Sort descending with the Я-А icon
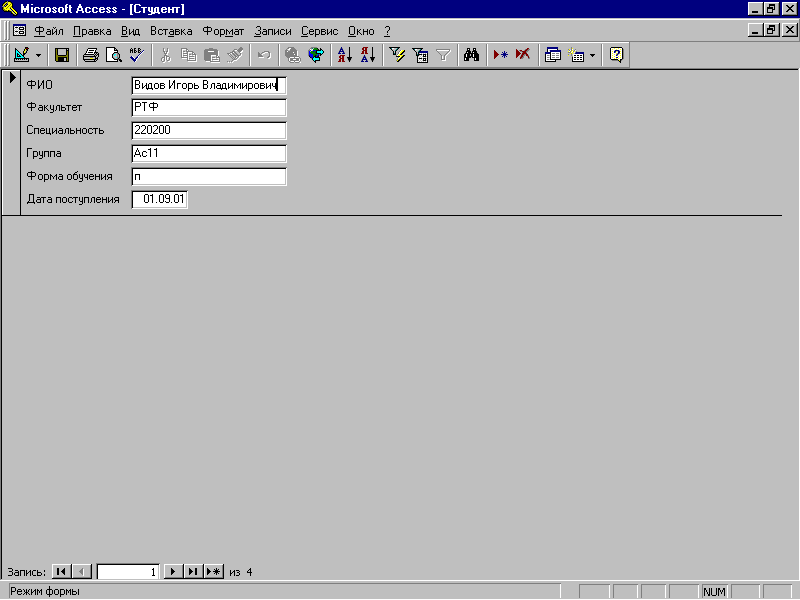 pyautogui.click(x=368, y=55)
